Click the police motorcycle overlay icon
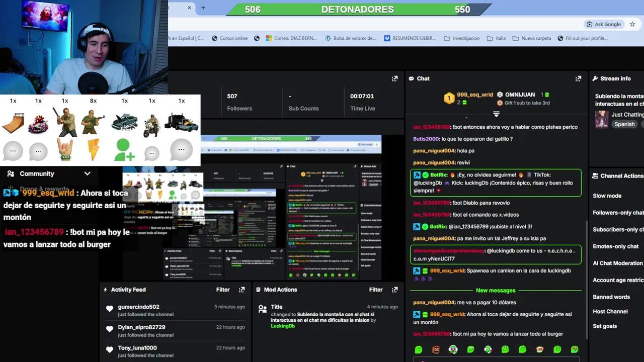Screen dimensions: 644x362 pyautogui.click(x=151, y=125)
